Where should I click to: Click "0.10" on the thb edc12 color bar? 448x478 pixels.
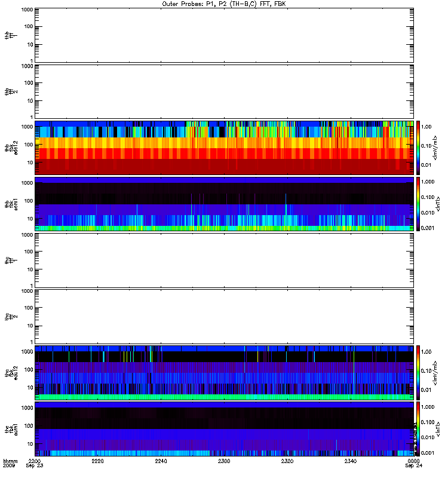[426, 146]
